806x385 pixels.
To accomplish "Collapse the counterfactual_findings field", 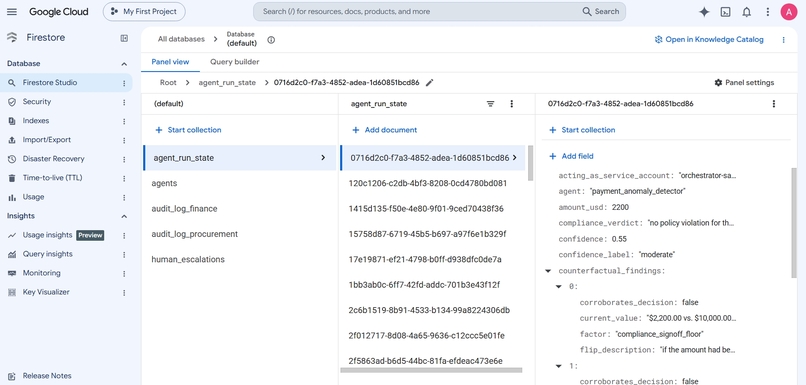I will coord(548,270).
